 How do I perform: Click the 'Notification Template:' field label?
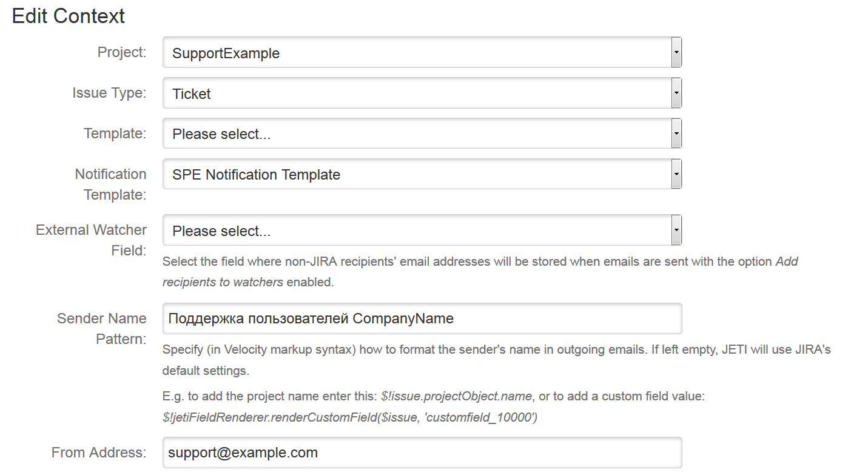click(110, 184)
